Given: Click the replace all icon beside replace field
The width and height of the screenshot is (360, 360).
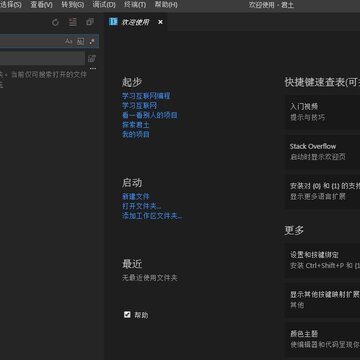Looking at the screenshot, I should 92,59.
